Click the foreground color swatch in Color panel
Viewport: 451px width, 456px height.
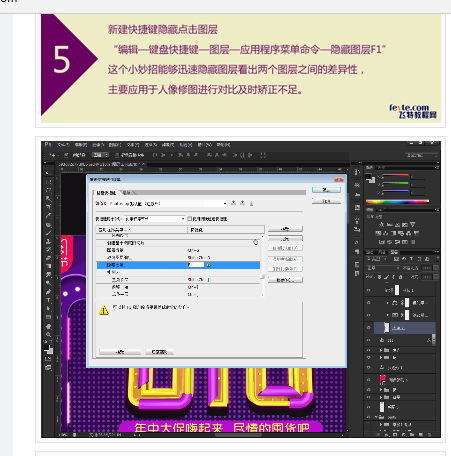[369, 177]
